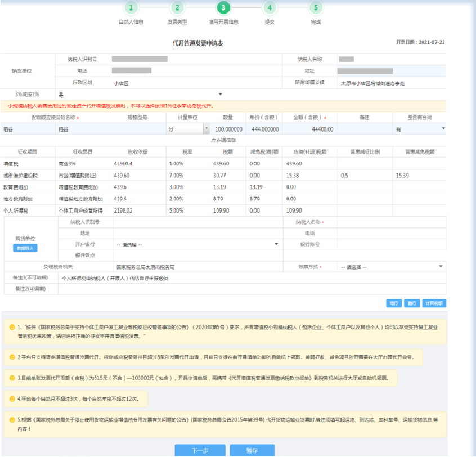Click the buyer 电话 field
476x457 pixels.
coord(391,233)
